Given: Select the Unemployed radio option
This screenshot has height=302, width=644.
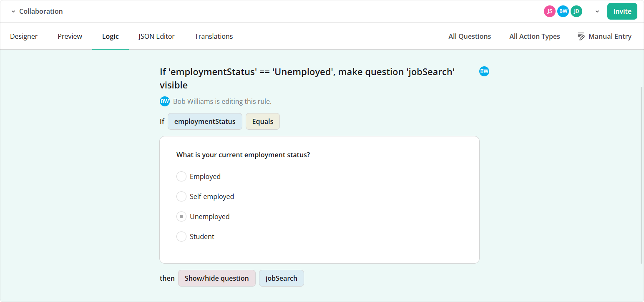Looking at the screenshot, I should coord(181,216).
